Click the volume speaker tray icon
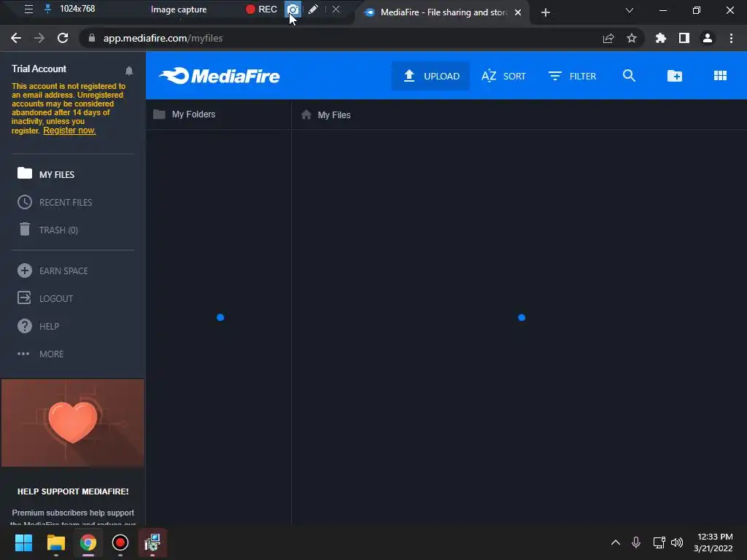The height and width of the screenshot is (560, 747). point(676,542)
